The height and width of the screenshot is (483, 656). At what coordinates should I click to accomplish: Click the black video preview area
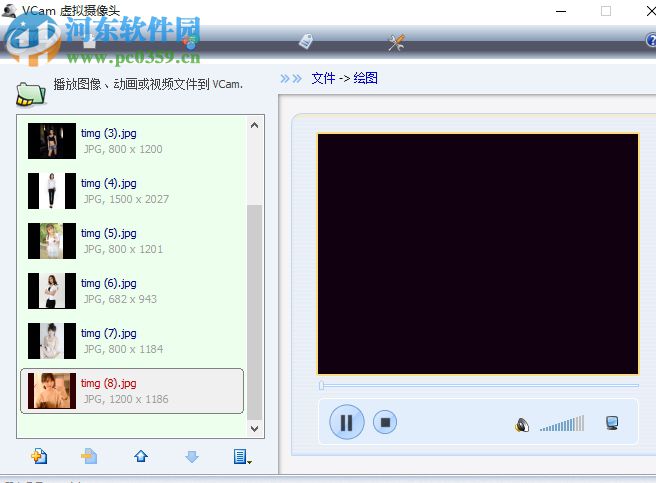(478, 254)
